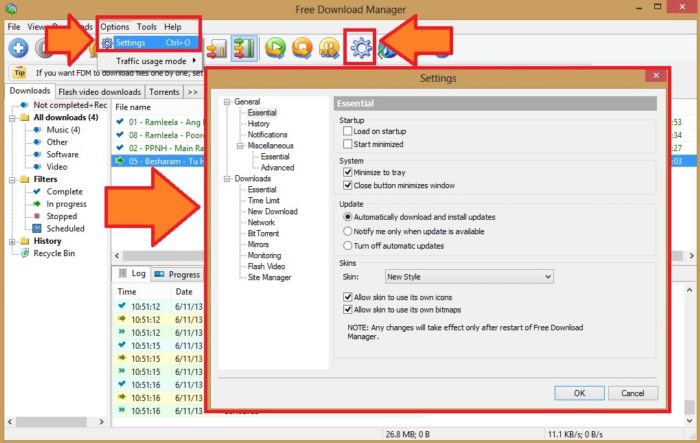Click the left sidebar horizontal scrollbar
Image resolution: width=700 pixels, height=443 pixels.
(51, 421)
